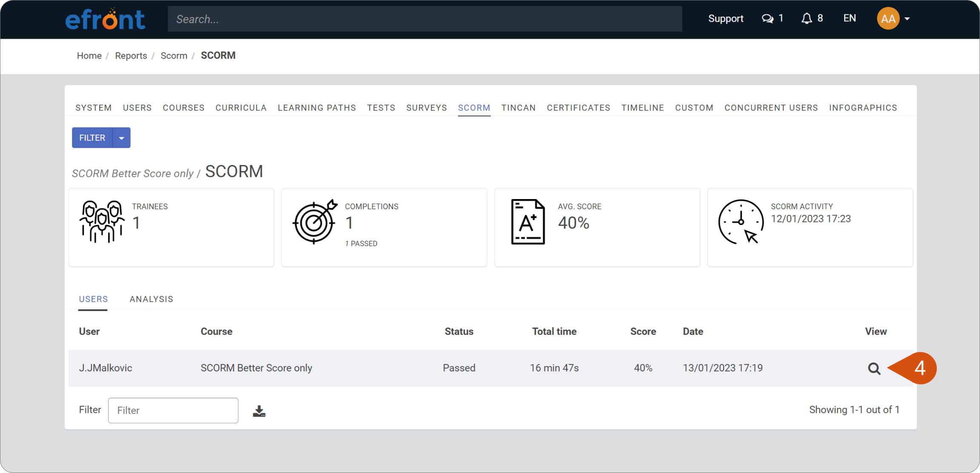Click the trainees group icon
The height and width of the screenshot is (473, 980).
pos(102,221)
